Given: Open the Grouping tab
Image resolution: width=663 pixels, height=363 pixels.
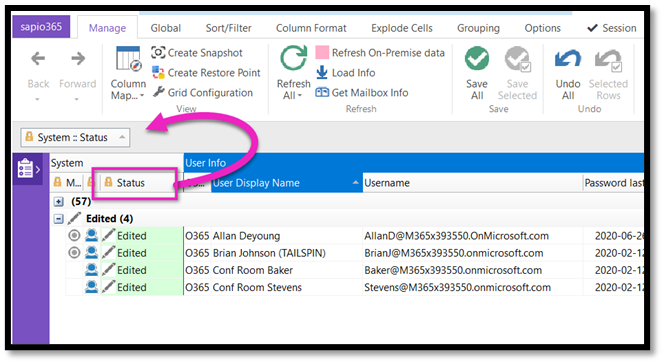Looking at the screenshot, I should tap(478, 28).
